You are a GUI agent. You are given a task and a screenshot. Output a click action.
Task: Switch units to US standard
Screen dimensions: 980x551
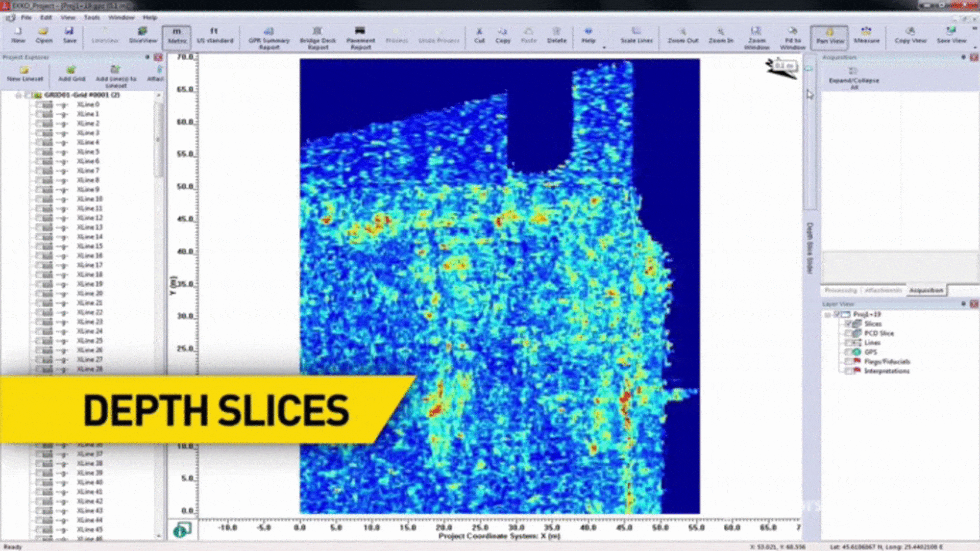215,36
